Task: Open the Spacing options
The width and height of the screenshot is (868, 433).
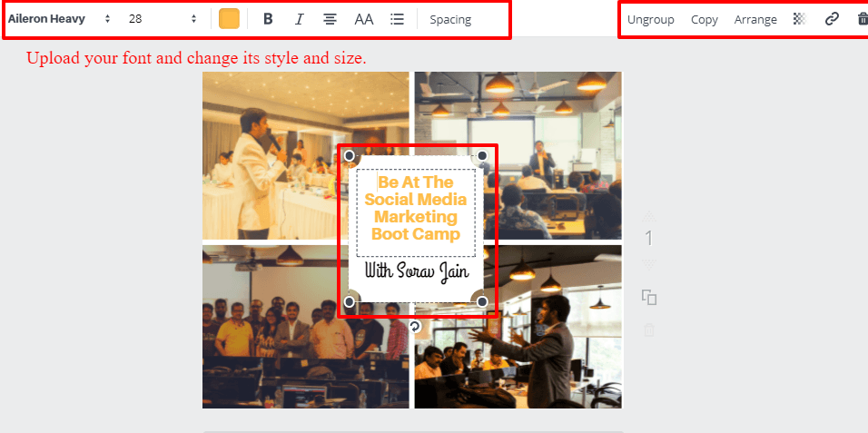Action: tap(450, 19)
